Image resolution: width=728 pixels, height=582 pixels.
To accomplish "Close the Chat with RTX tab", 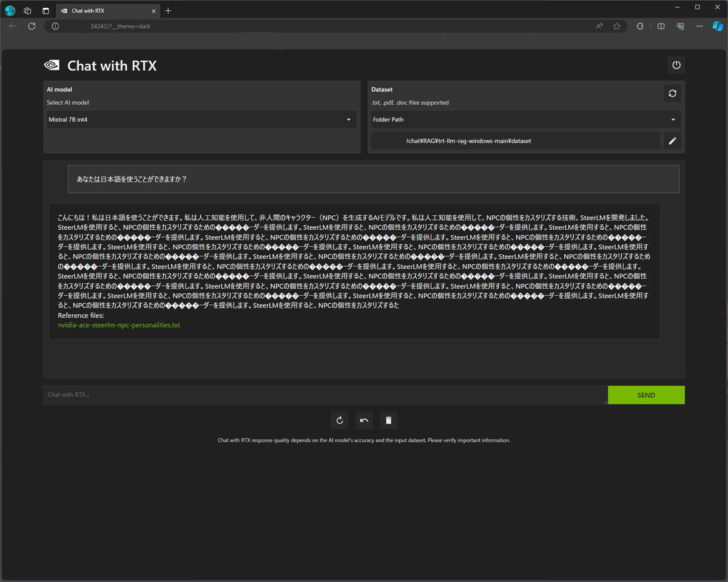I will 154,10.
